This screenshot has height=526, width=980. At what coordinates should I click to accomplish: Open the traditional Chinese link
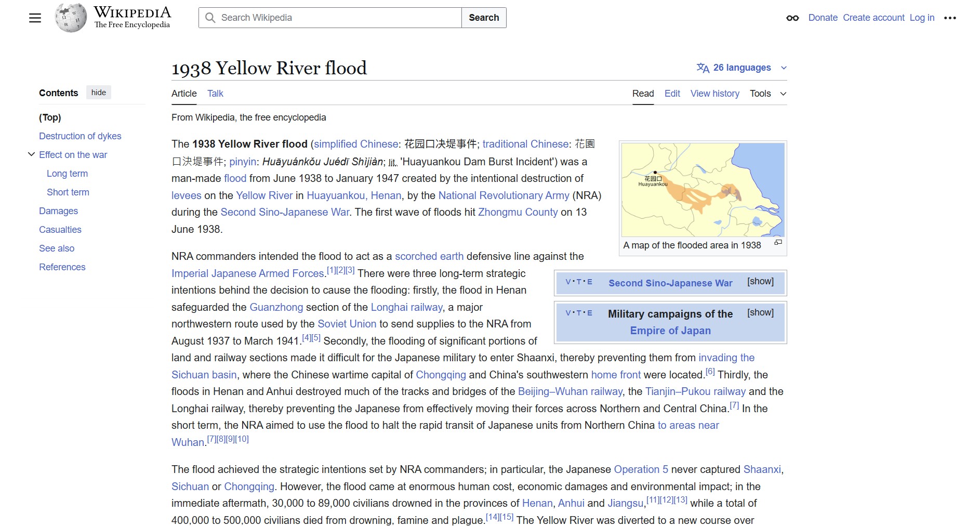pos(525,144)
